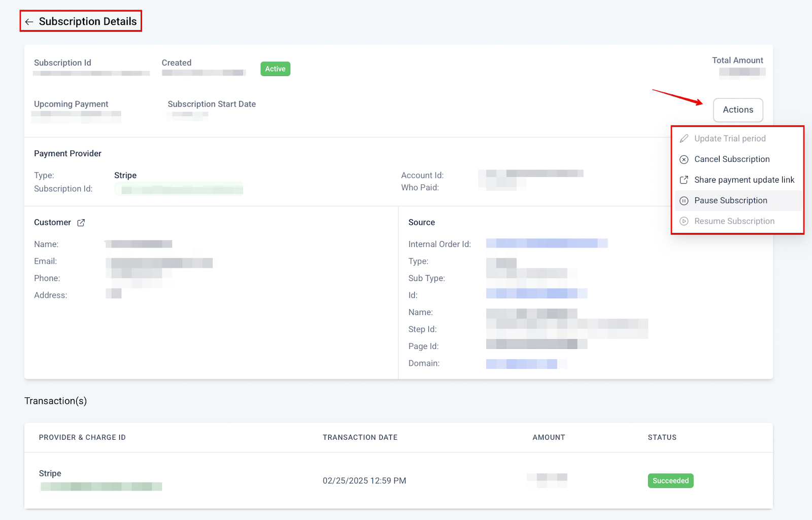Click the Succeeded status badge

pyautogui.click(x=670, y=480)
